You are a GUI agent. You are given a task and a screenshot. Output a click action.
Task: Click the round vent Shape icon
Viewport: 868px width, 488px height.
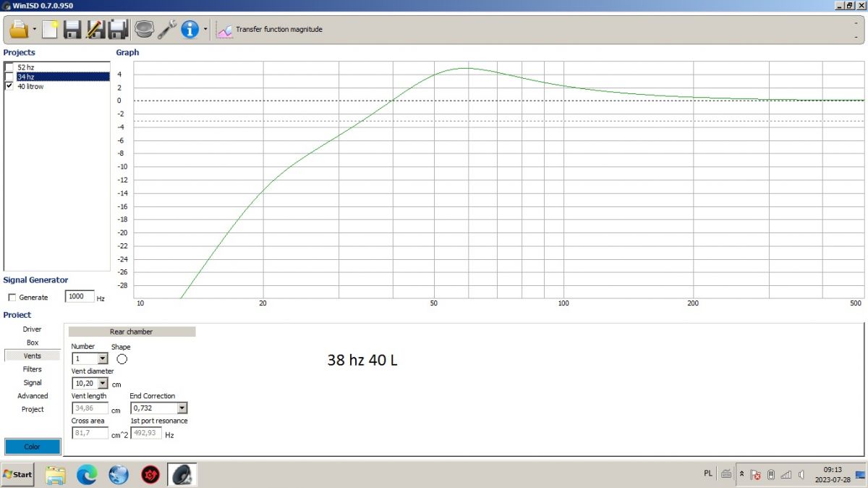[x=122, y=358]
